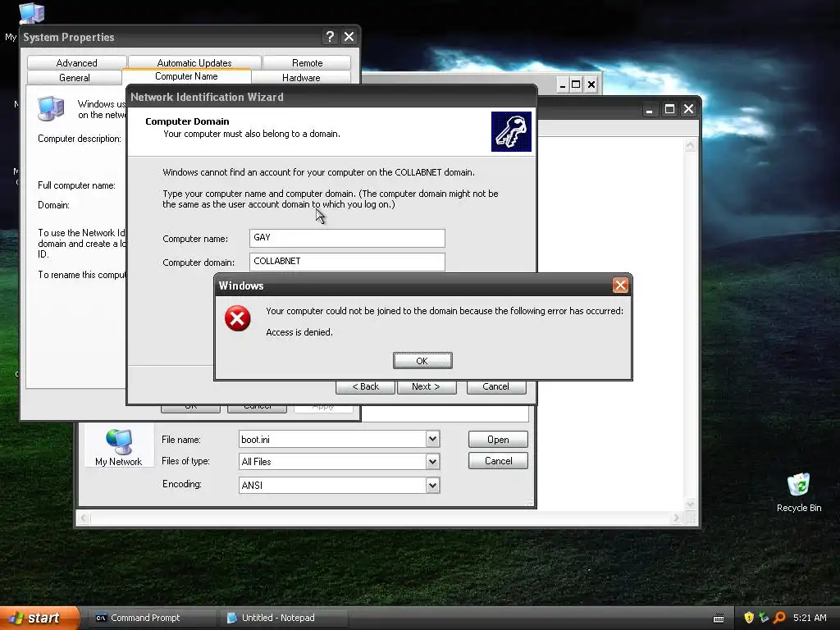Expand the Files of type dropdown
The image size is (840, 630).
pyautogui.click(x=433, y=461)
